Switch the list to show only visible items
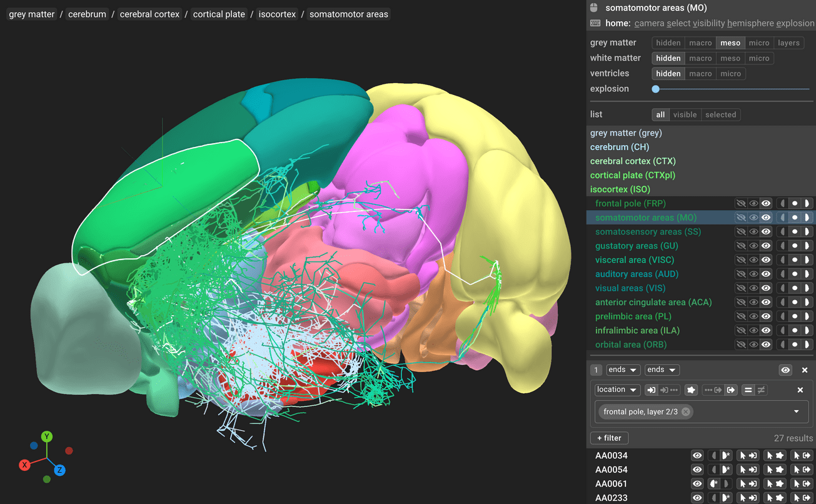Viewport: 816px width, 504px height. [x=685, y=114]
